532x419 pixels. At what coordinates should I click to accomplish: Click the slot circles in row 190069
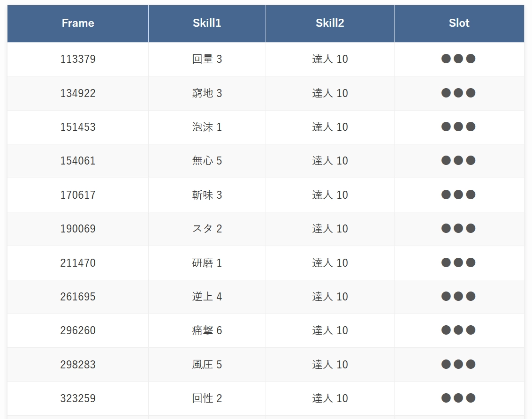tap(458, 228)
